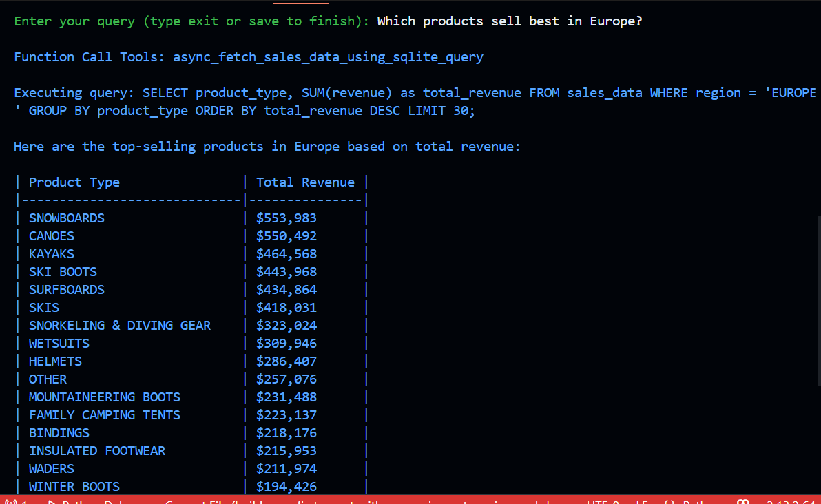Click the INSULATED FOOTWEAR product row

(97, 451)
